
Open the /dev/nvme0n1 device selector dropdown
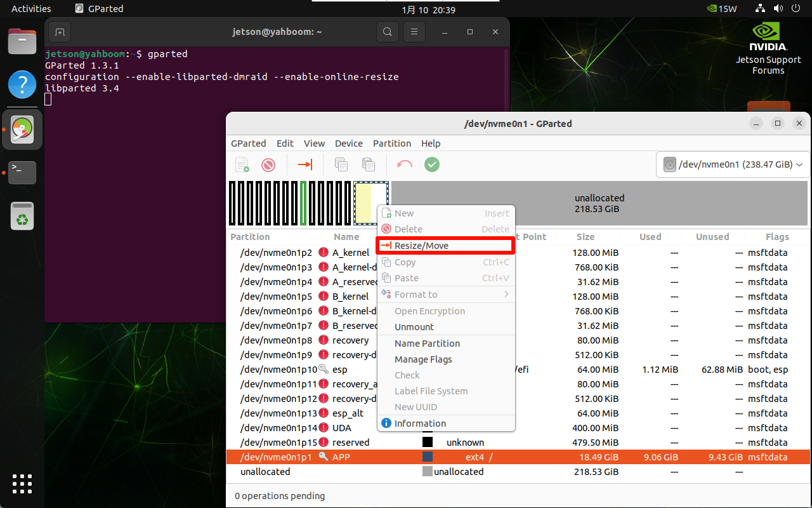pos(733,164)
